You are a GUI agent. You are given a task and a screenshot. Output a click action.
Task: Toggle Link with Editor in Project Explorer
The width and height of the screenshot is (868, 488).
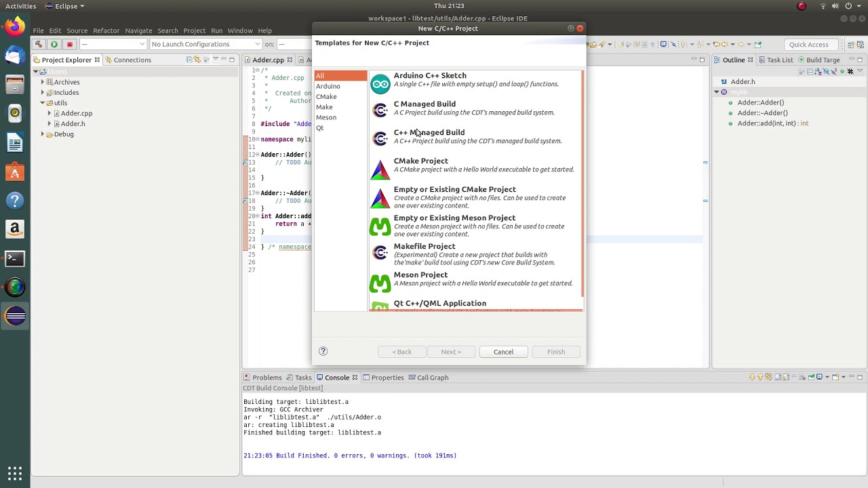tap(199, 60)
